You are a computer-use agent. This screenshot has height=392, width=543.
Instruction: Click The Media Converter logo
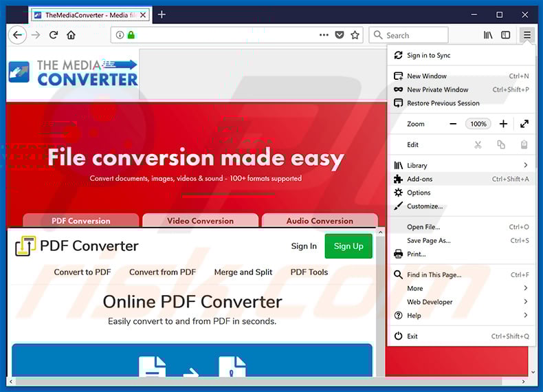coord(74,73)
